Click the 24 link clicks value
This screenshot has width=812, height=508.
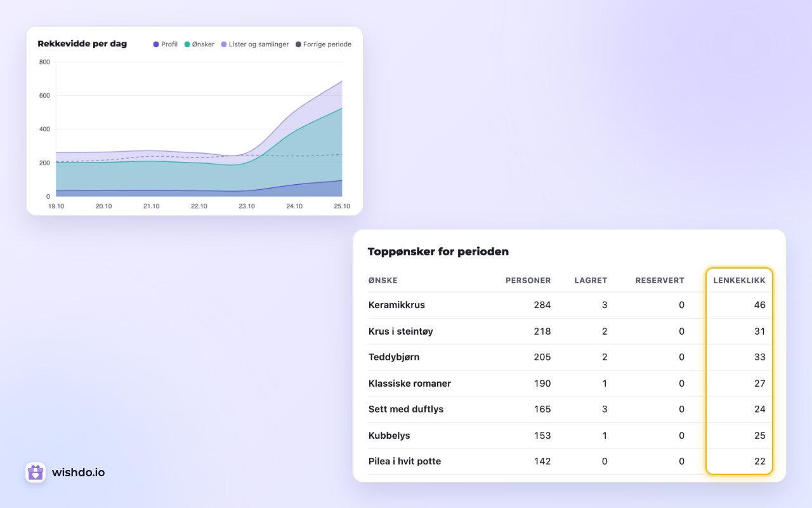pos(760,409)
